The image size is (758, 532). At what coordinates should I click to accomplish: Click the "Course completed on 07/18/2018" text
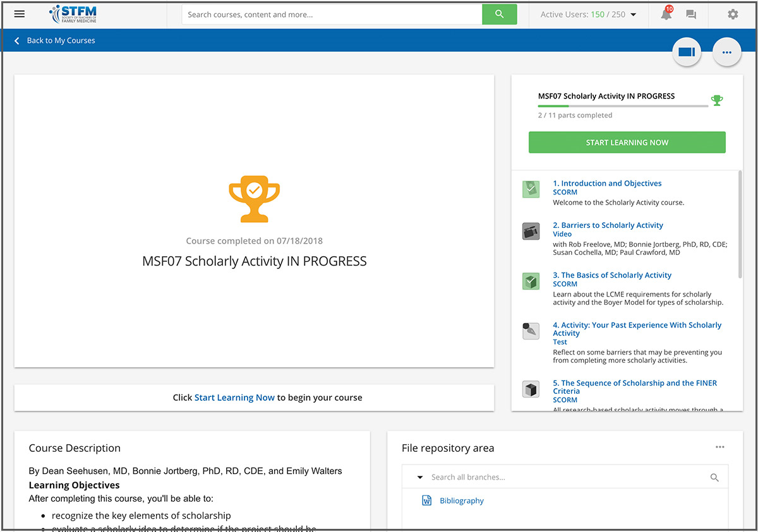click(x=255, y=241)
